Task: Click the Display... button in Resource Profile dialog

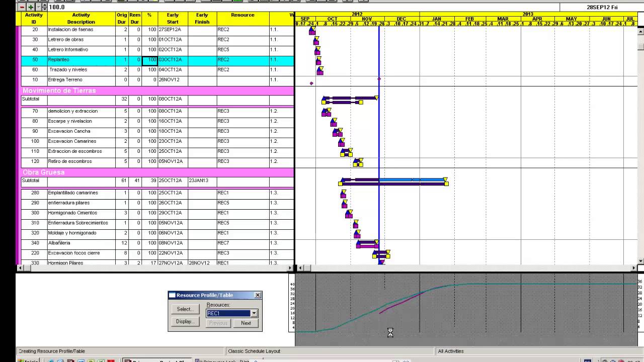Action: 185,321
